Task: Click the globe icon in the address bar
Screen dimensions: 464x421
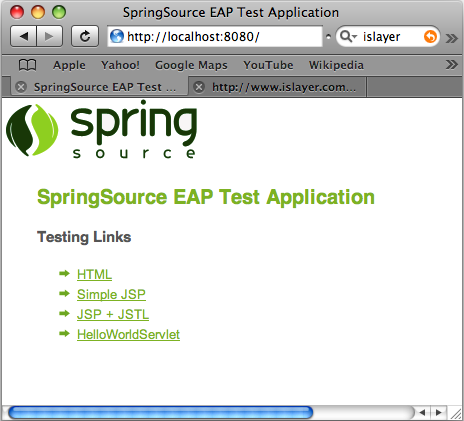Action: pyautogui.click(x=117, y=36)
